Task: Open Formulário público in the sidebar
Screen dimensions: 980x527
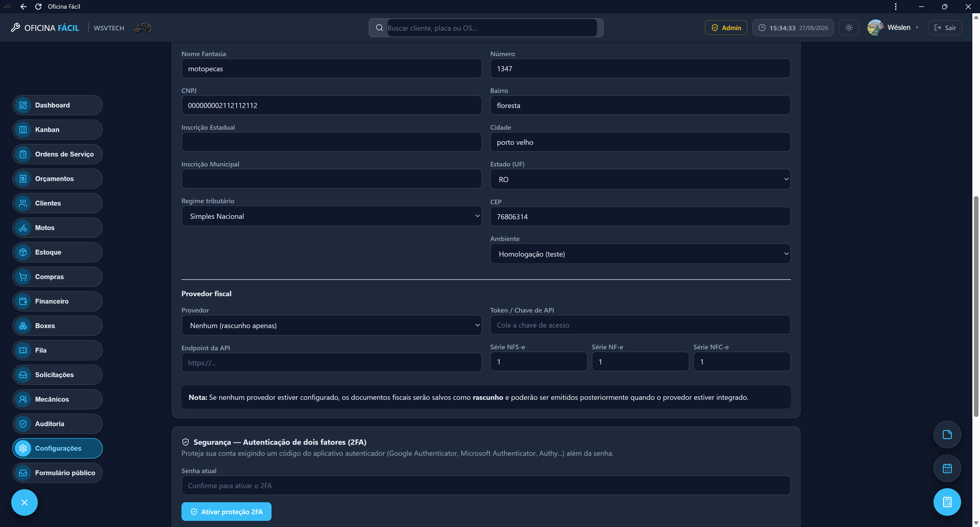Action: pyautogui.click(x=57, y=473)
